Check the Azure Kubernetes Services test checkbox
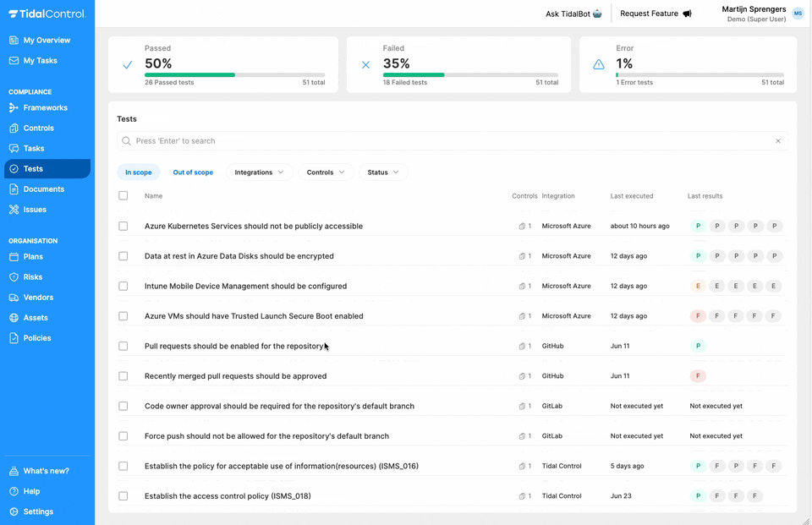 tap(123, 226)
